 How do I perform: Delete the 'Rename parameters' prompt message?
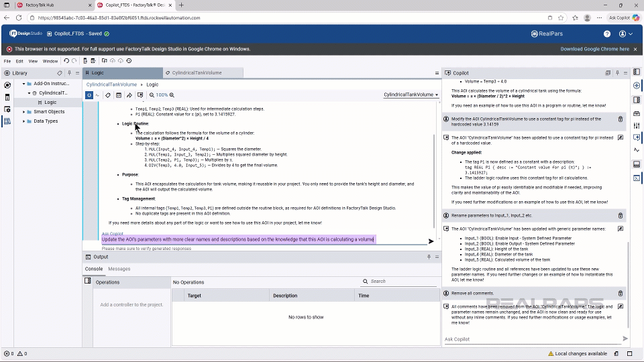(620, 215)
